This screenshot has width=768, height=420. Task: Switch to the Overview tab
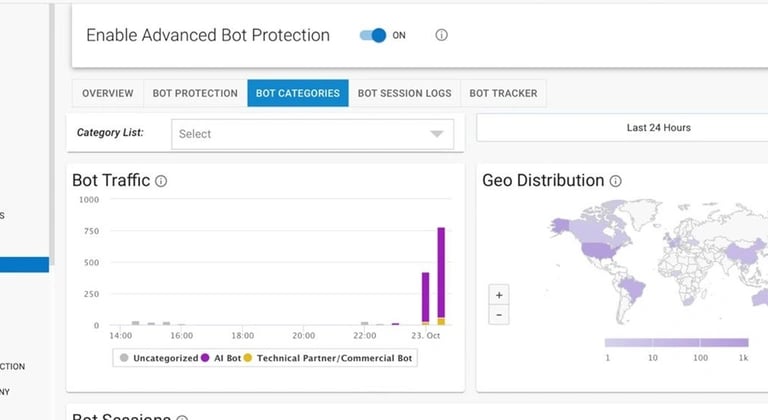pos(108,93)
